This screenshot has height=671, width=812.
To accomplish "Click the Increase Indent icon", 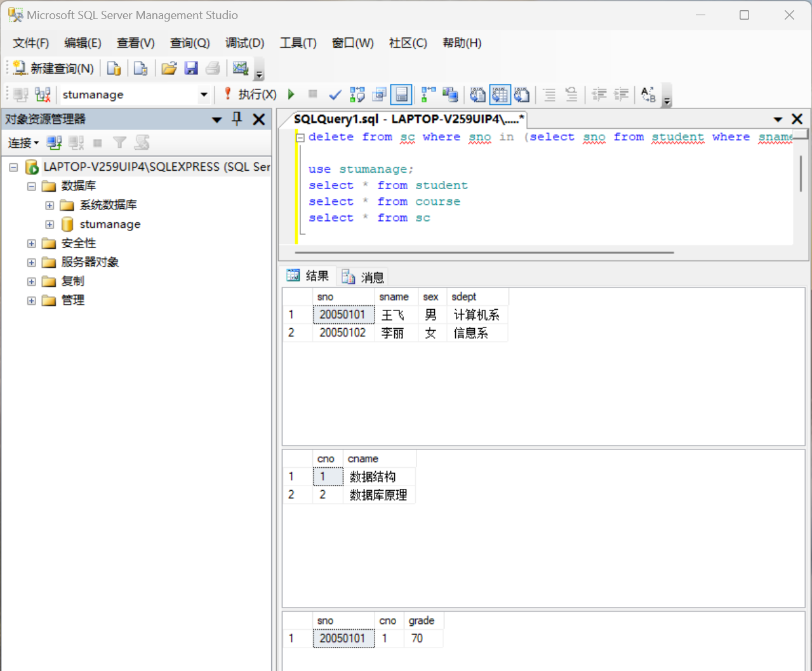I will (x=622, y=95).
